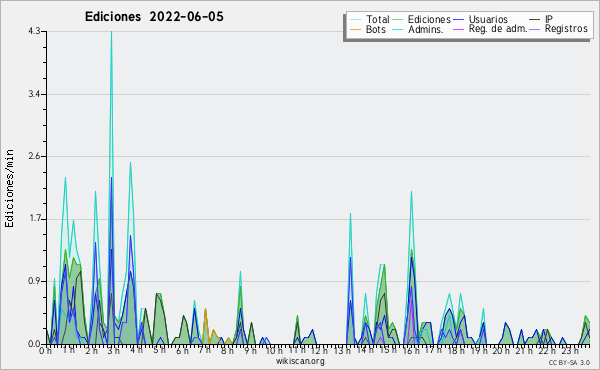Click the 0.0 y-axis value
600x370 pixels.
tap(34, 344)
